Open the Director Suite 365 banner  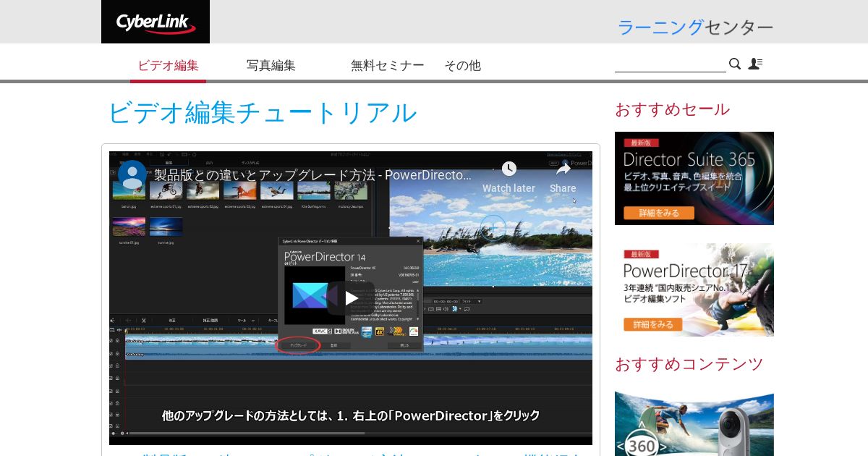(x=694, y=178)
